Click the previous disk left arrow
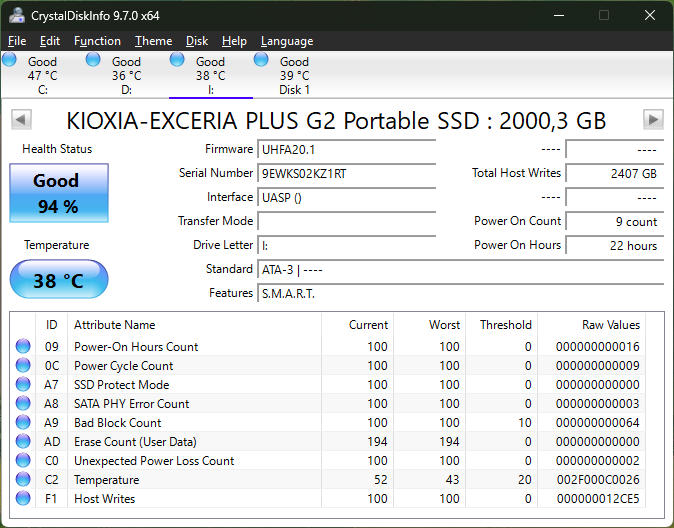Image resolution: width=674 pixels, height=528 pixels. point(20,120)
